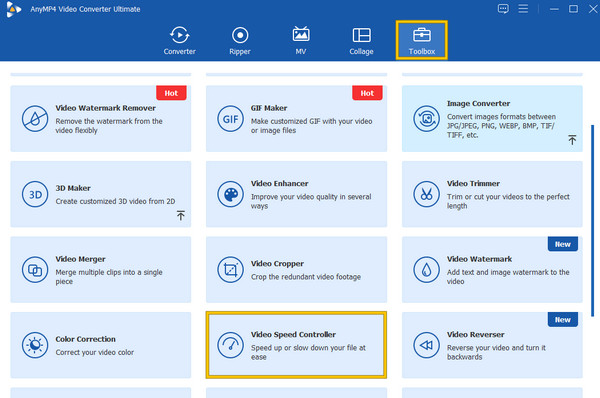This screenshot has height=398, width=600.
Task: Open the Video Watermark title
Action: [479, 259]
